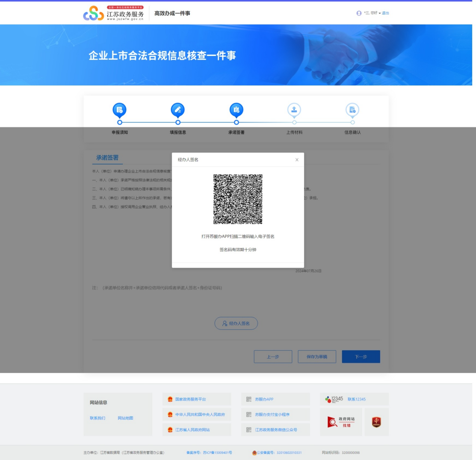Viewport: 476px width, 460px height.
Task: Open the 高效办成一件事 header link
Action: tap(172, 13)
